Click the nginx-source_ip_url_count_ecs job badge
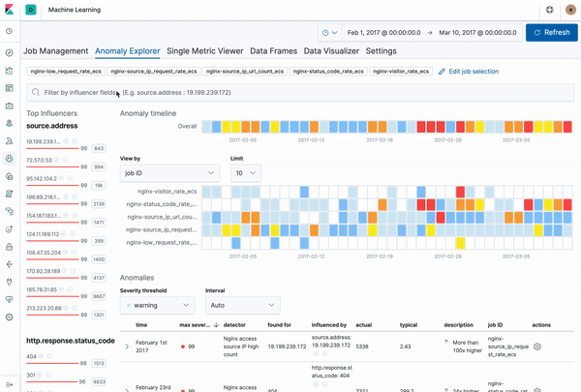The image size is (581, 392). click(x=245, y=72)
